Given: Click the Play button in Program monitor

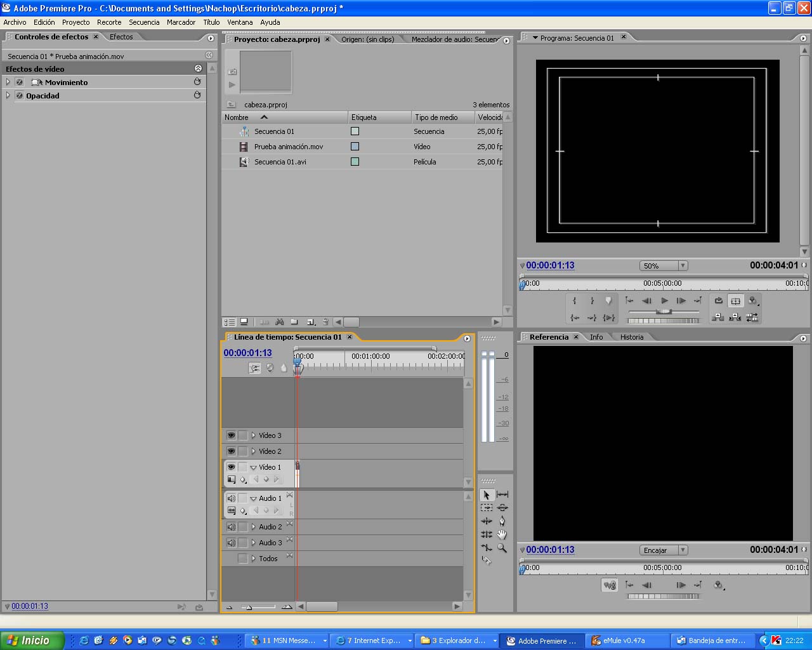Looking at the screenshot, I should 664,301.
